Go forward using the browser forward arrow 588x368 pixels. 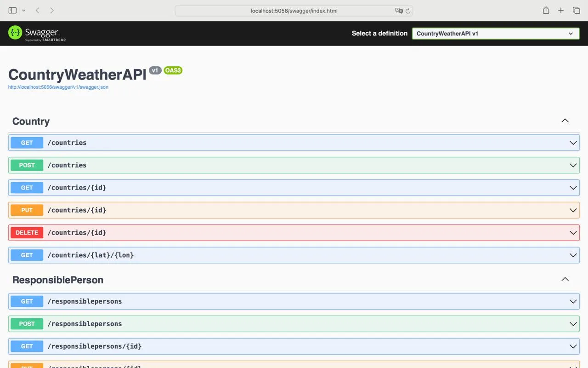[52, 10]
